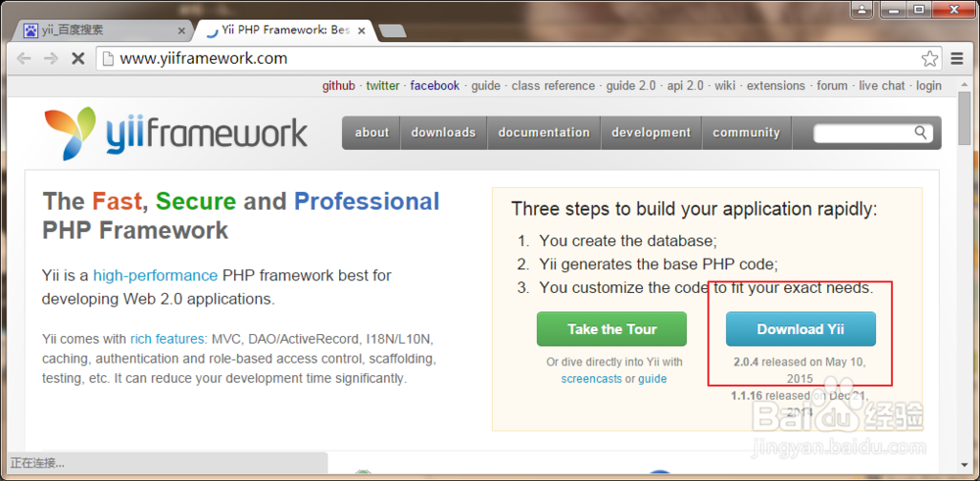
Task: Follow the high-performance link
Action: point(155,275)
